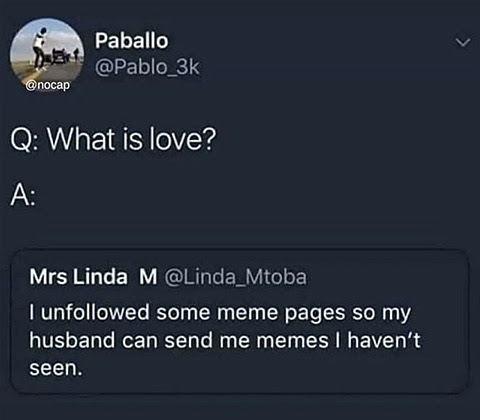Screen dimensions: 480x420
Task: Open the tweet options chevron menu
Action: [463, 42]
